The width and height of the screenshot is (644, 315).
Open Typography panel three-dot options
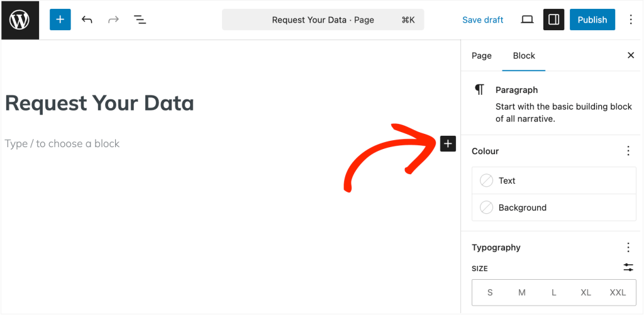pyautogui.click(x=628, y=247)
